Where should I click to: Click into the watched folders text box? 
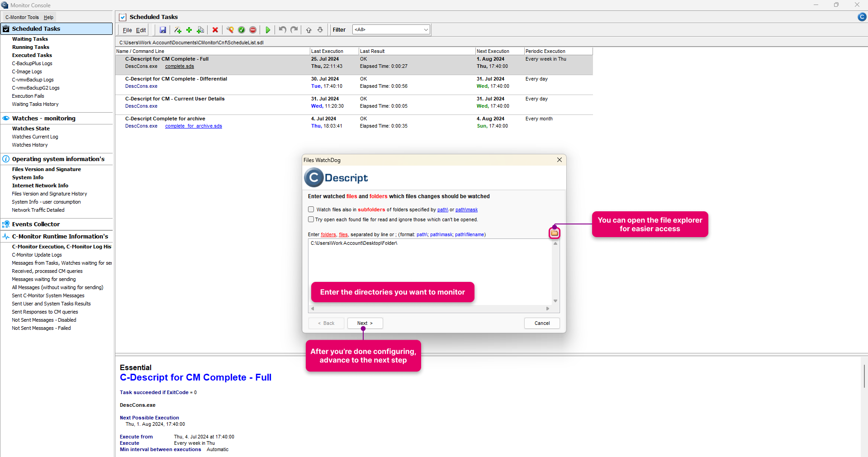tap(430, 272)
